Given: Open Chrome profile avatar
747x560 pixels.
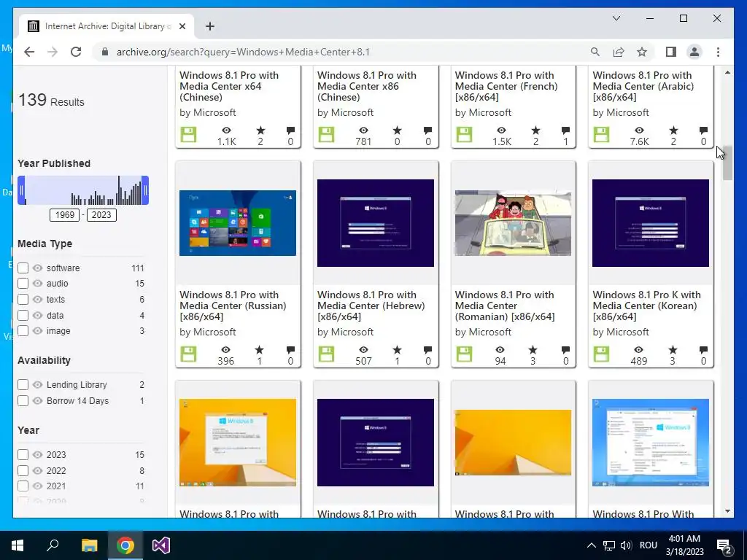Looking at the screenshot, I should (x=694, y=52).
